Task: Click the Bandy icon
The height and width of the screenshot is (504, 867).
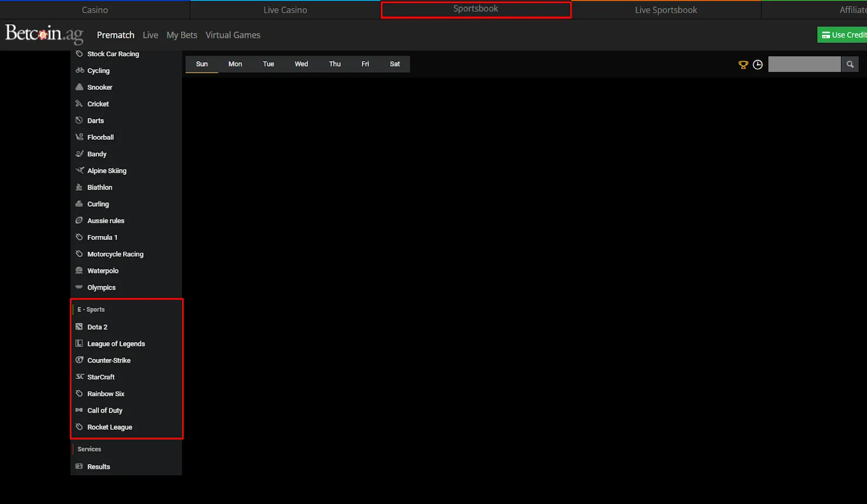Action: click(80, 154)
